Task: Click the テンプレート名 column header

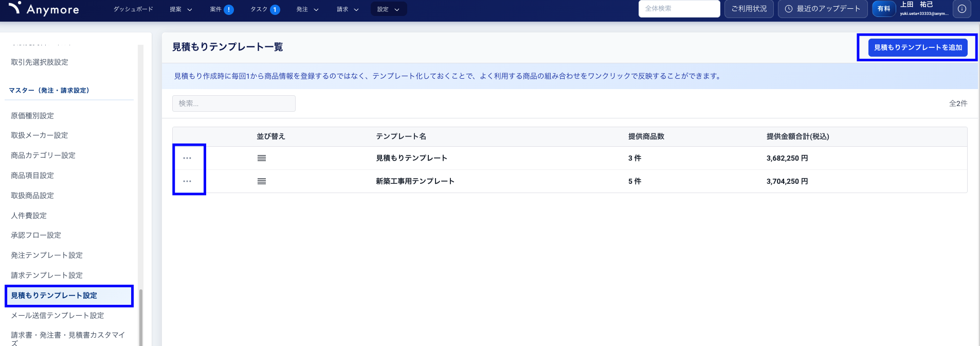Action: pyautogui.click(x=401, y=136)
